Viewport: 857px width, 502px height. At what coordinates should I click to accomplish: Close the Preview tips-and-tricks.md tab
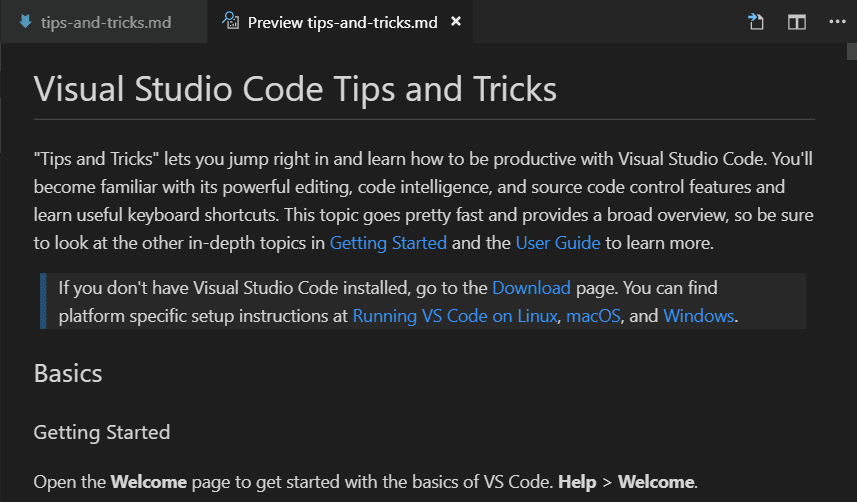click(456, 22)
